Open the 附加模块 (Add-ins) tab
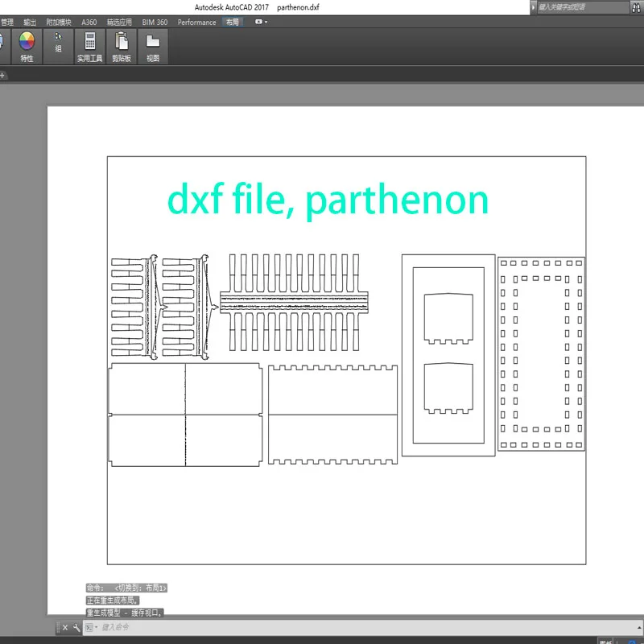Image resolution: width=644 pixels, height=644 pixels. click(58, 22)
